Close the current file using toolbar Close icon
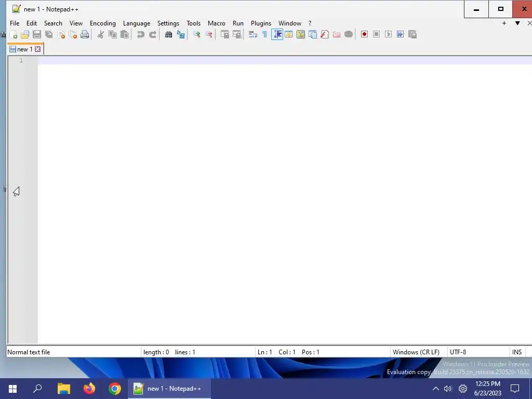Screen dimensions: 532x399 (x=61, y=34)
